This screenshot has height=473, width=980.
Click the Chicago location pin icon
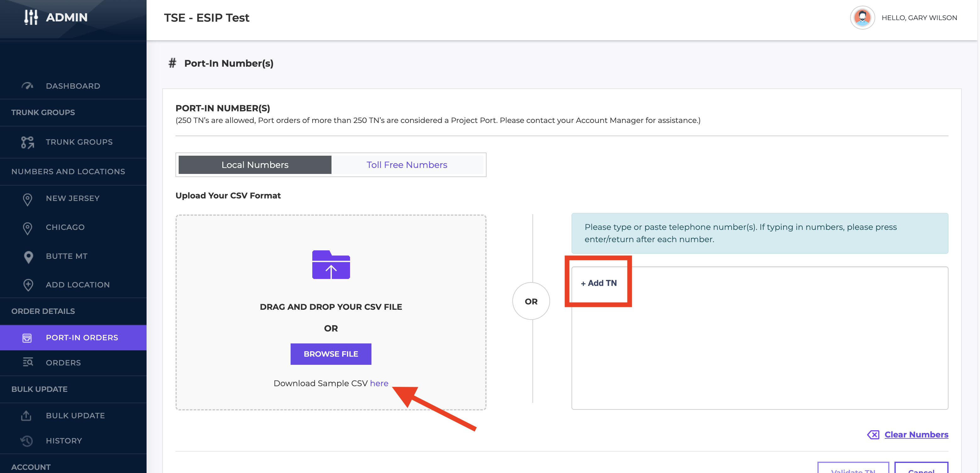[27, 228]
